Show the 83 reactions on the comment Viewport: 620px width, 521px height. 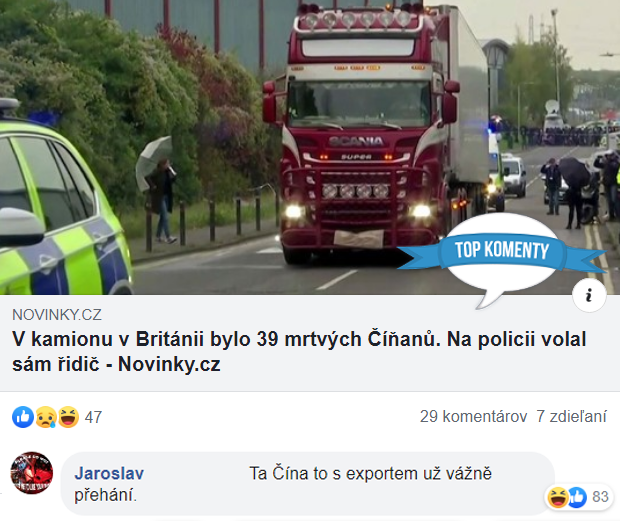(x=600, y=497)
